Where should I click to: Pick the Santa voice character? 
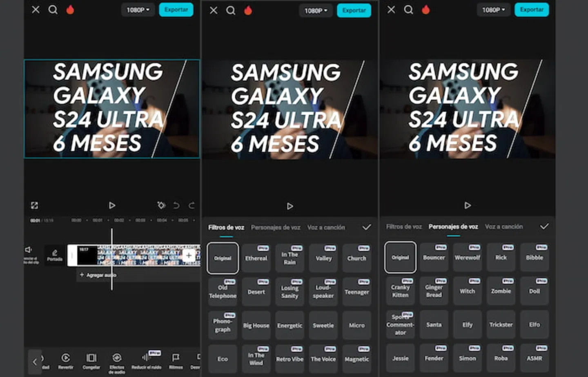tap(434, 325)
